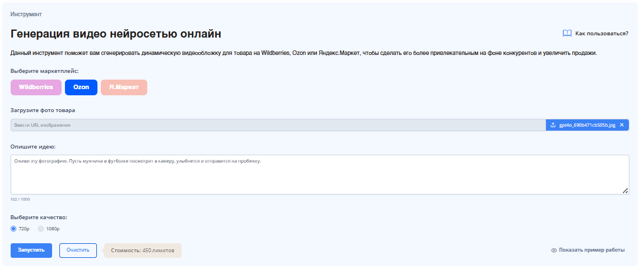Click the eye icon for example preview
The height and width of the screenshot is (278, 644).
point(554,251)
